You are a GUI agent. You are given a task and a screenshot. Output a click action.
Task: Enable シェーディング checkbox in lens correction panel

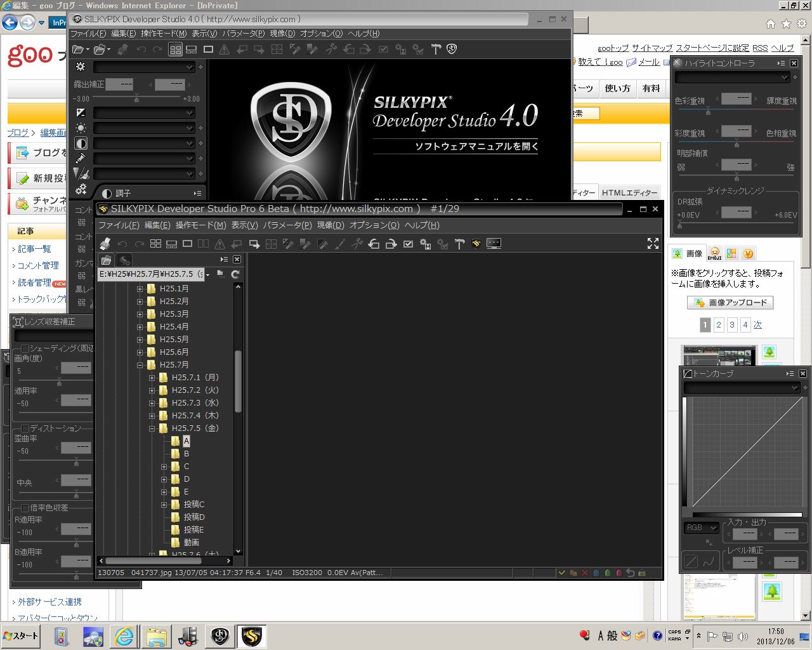click(x=25, y=348)
